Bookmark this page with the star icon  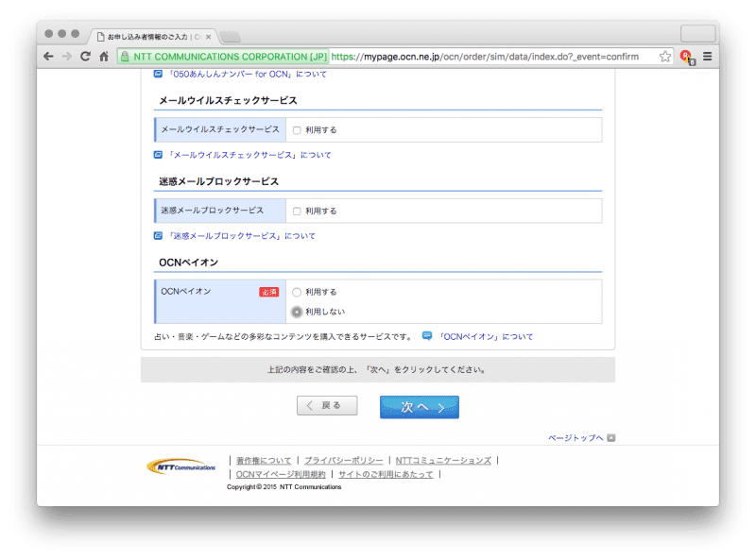(x=665, y=57)
